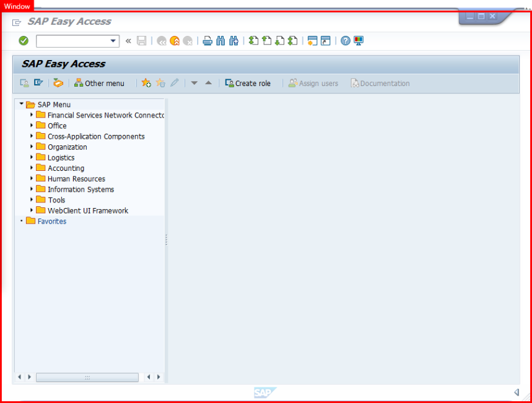The height and width of the screenshot is (403, 532).
Task: Click Change Favorites pencil icon
Action: click(x=175, y=83)
